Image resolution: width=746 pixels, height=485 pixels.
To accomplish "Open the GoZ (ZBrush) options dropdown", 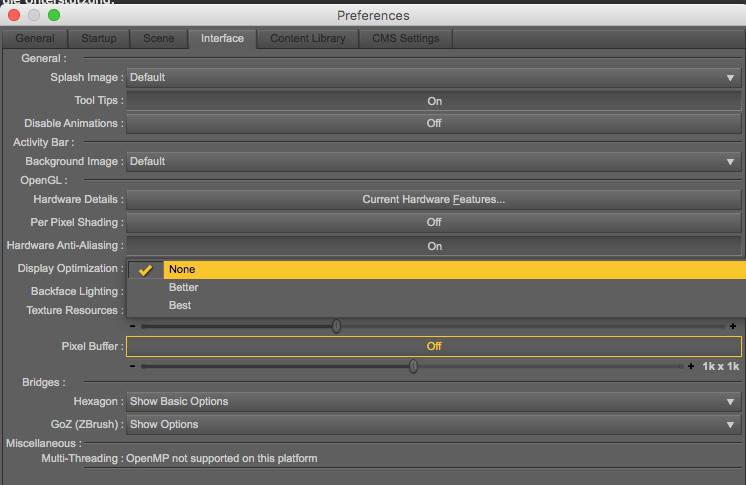I will 434,424.
